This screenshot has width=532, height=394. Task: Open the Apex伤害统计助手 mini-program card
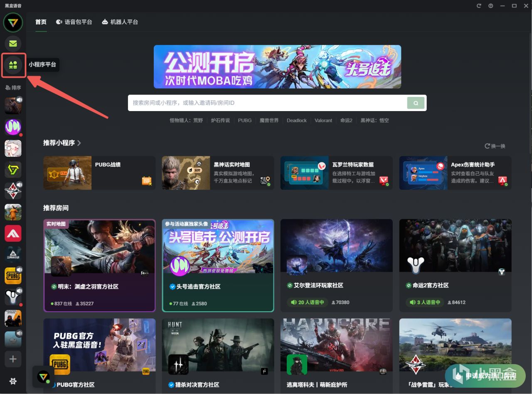pos(456,173)
